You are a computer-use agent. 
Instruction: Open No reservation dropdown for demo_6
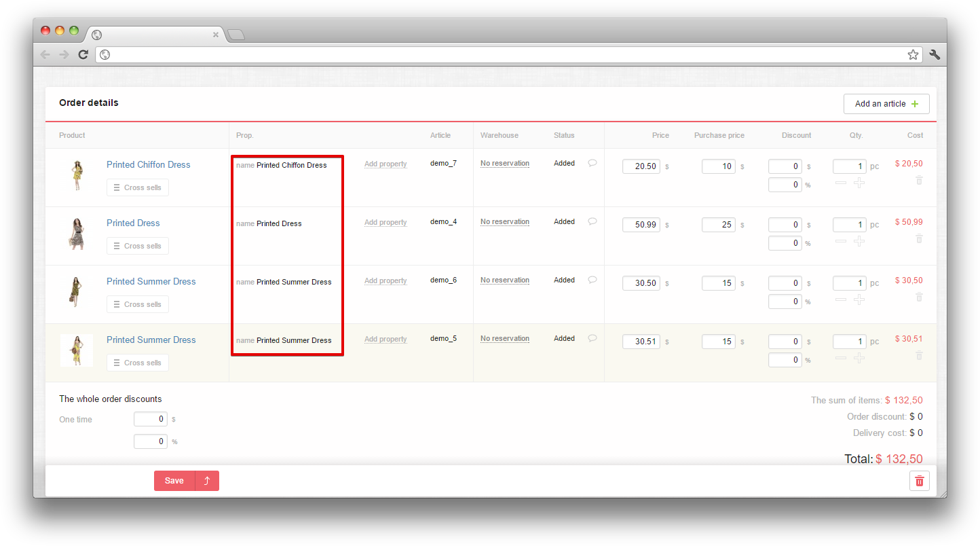[505, 280]
